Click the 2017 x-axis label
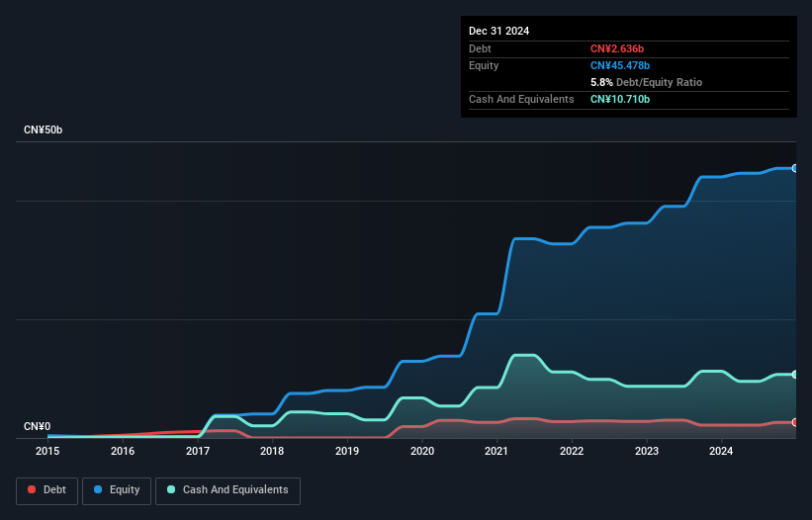 198,451
